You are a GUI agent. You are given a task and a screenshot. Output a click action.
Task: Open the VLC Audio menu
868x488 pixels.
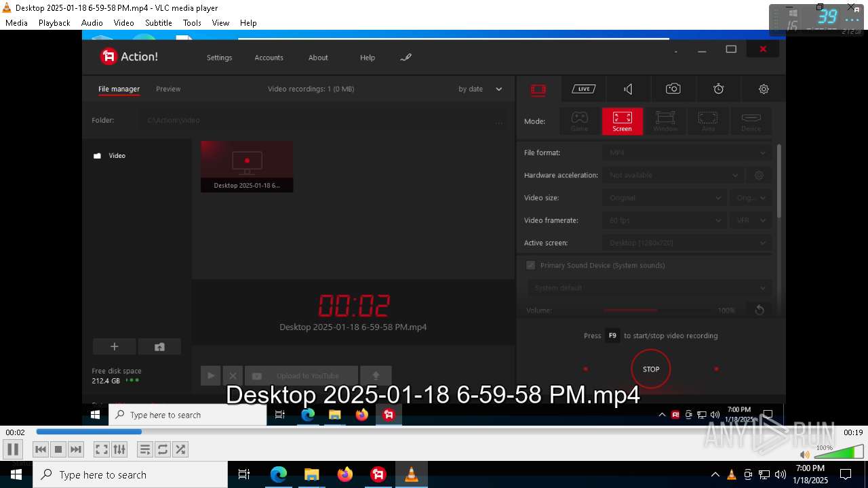click(92, 22)
